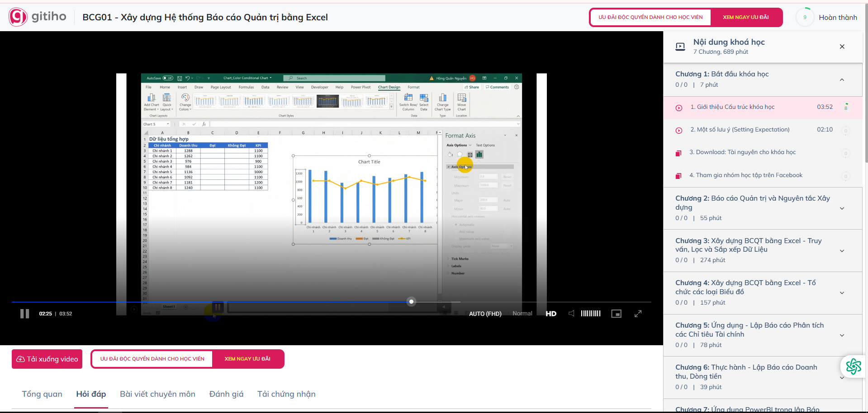The height and width of the screenshot is (413, 868).
Task: Click the Chart Title in the video chart
Action: pos(369,162)
